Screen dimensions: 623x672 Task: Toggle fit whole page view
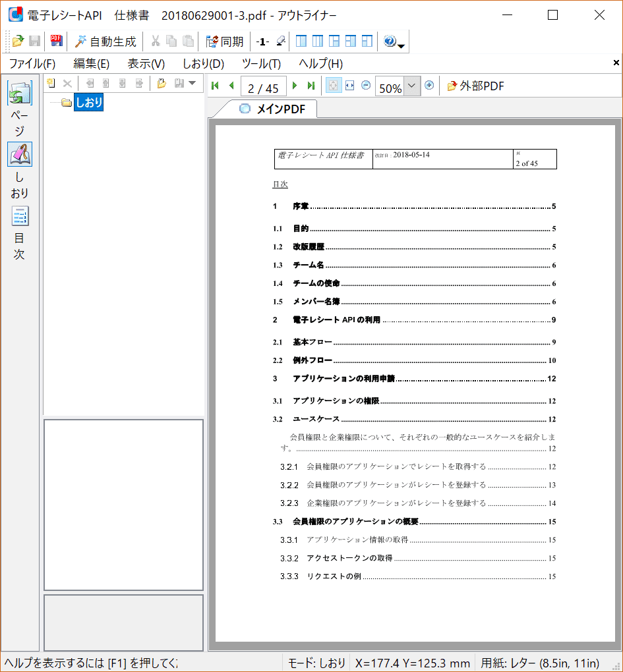[x=334, y=86]
